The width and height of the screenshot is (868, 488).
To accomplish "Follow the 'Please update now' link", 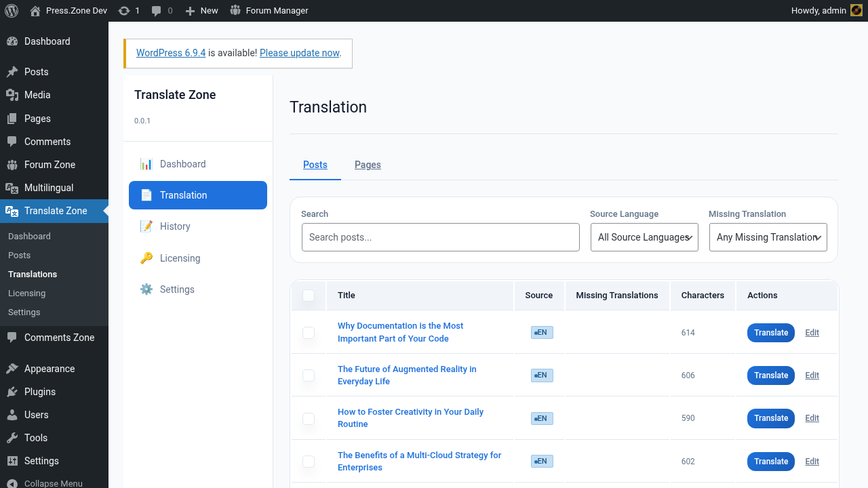I will pos(299,53).
